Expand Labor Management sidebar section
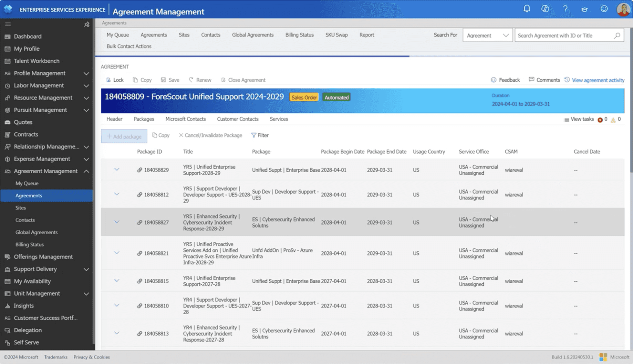 click(x=86, y=86)
